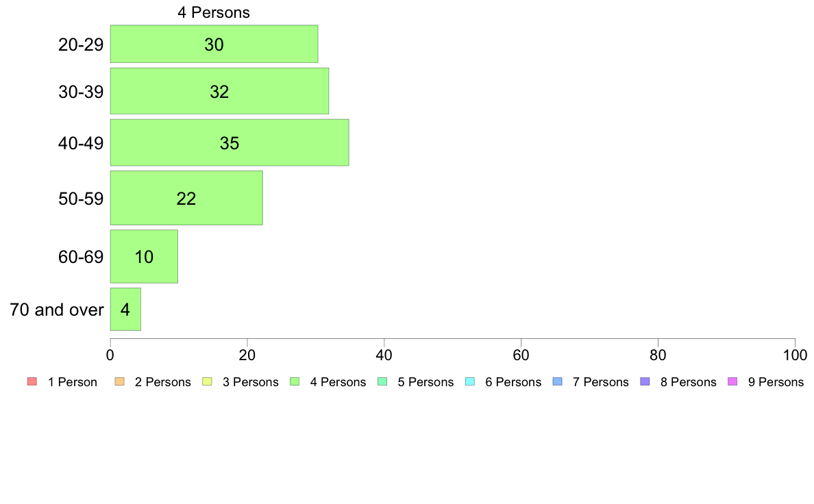Viewport: 814px width, 504px height.
Task: Click the 9 Persons legend text
Action: click(776, 382)
